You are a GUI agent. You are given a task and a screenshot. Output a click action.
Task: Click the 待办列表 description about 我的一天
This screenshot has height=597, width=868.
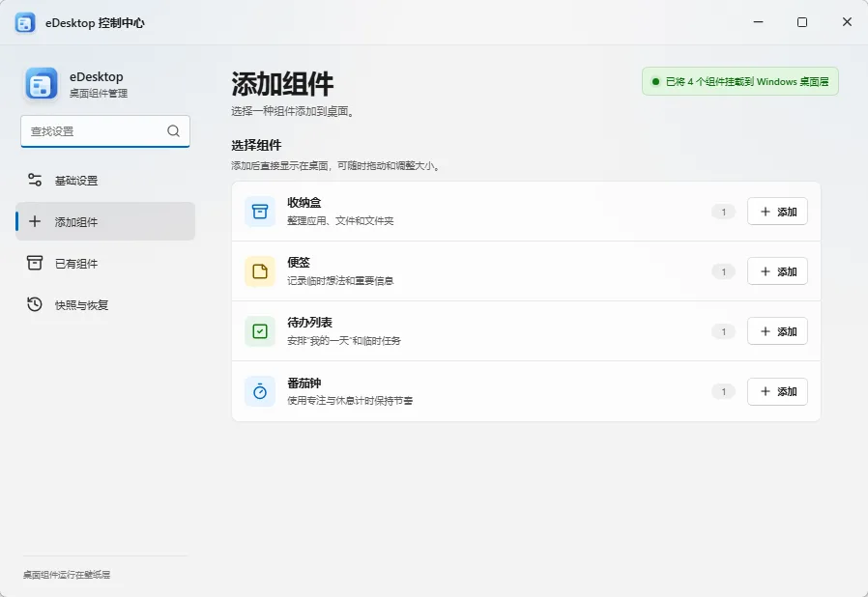click(344, 341)
